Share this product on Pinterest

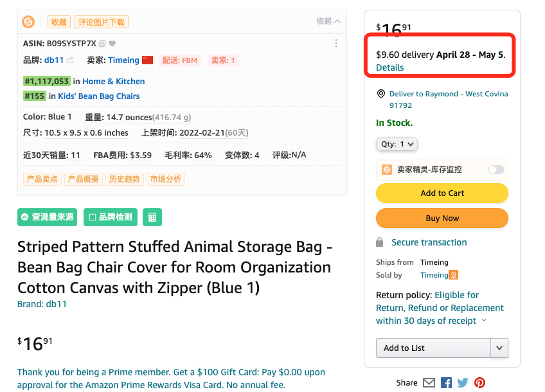479,383
